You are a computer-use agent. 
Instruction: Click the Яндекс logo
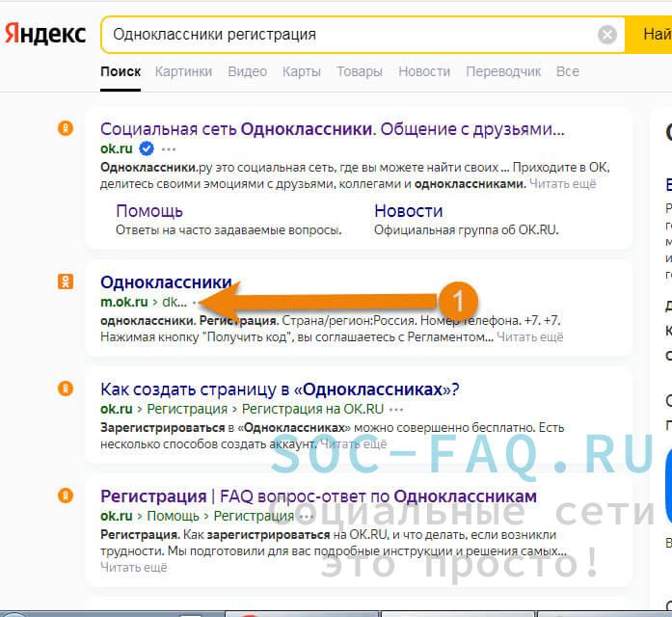tap(45, 34)
